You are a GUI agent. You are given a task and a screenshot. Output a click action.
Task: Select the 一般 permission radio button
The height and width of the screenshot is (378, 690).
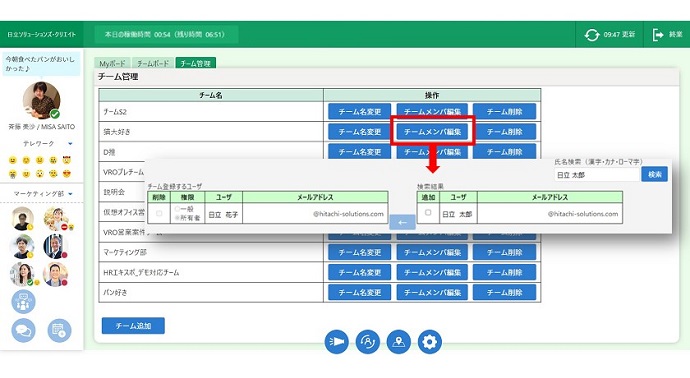(177, 209)
